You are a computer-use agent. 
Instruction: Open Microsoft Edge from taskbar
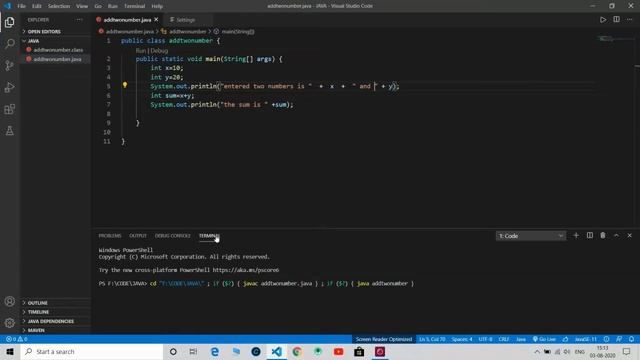[x=215, y=351]
